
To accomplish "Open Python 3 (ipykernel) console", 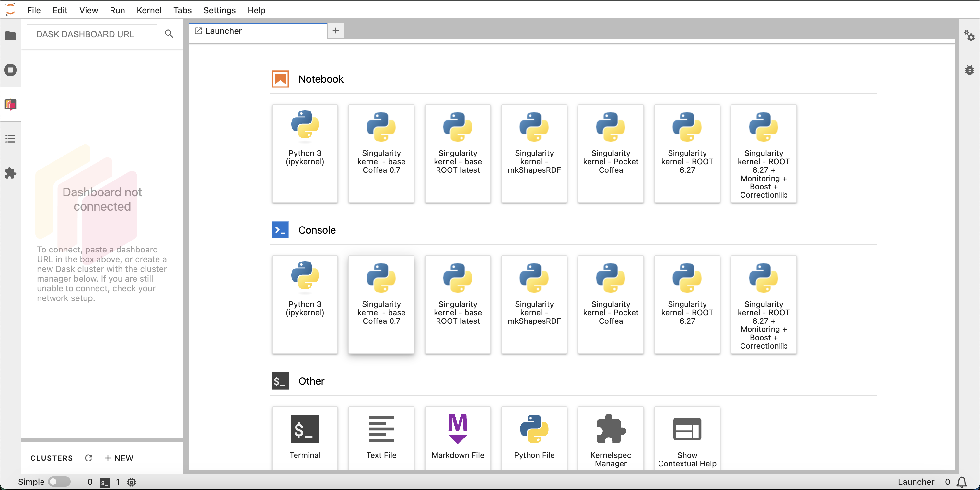I will click(305, 304).
